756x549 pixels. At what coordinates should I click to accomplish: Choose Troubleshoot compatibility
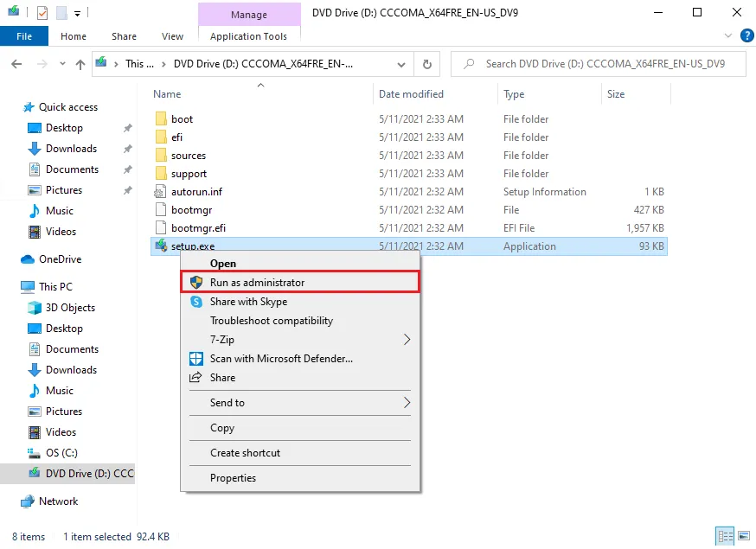click(x=300, y=321)
